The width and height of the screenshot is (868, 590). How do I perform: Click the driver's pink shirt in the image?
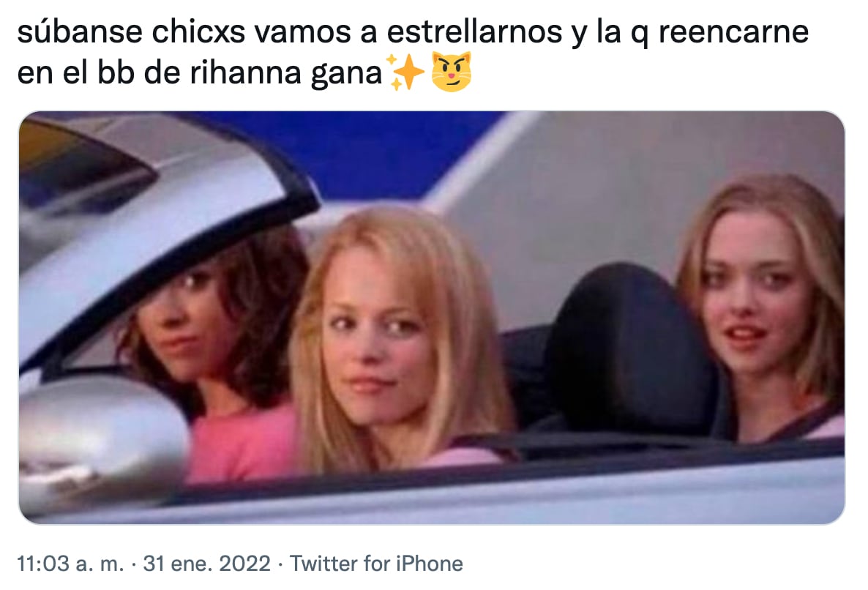click(x=242, y=441)
